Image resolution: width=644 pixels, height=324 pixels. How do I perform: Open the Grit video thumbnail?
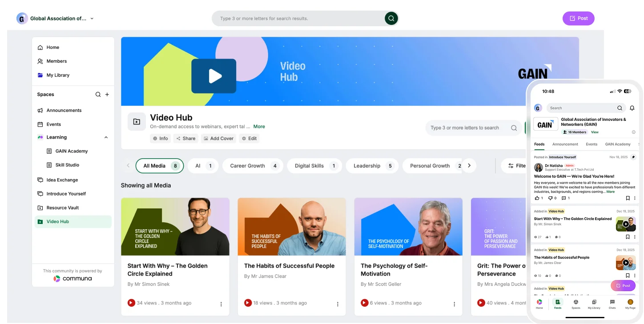499,227
